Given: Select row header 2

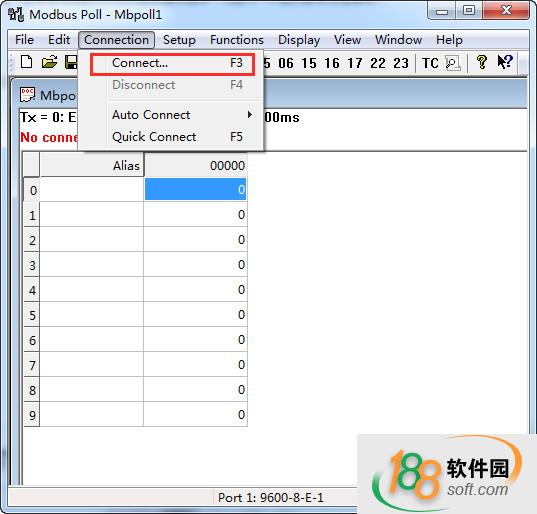Looking at the screenshot, I should click(x=32, y=240).
